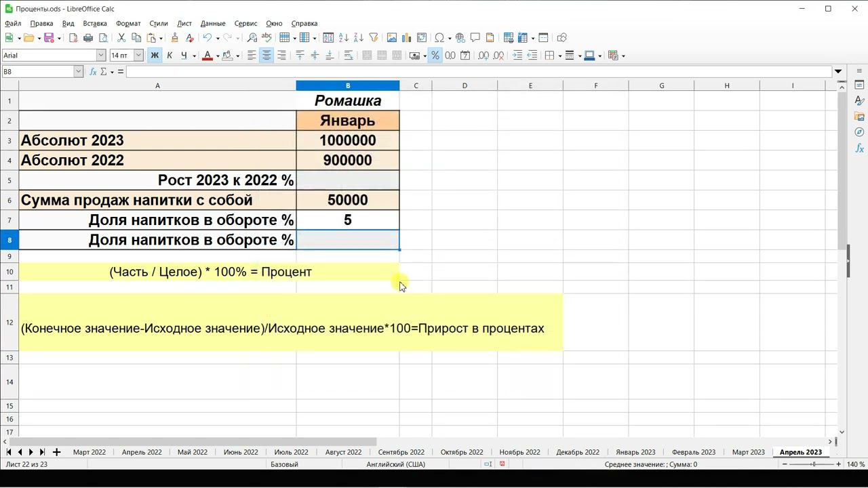868x488 pixels.
Task: Expand the formula bar with the arrow
Action: [838, 71]
